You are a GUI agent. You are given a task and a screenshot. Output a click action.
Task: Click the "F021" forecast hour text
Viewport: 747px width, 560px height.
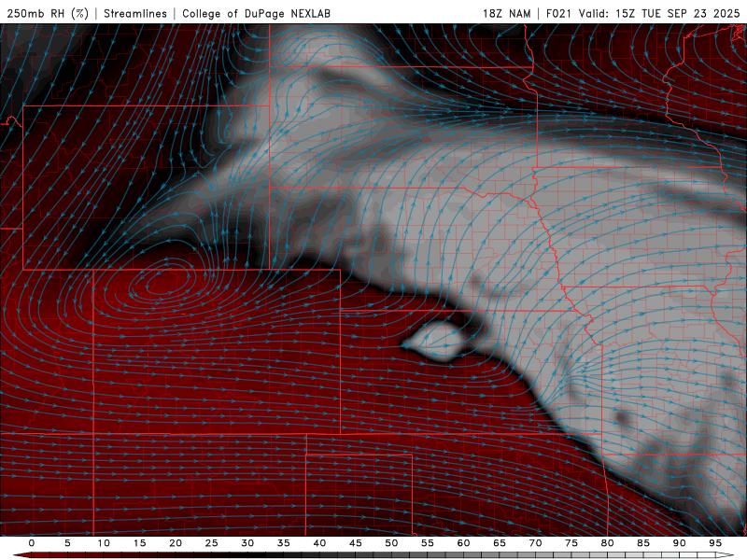click(558, 13)
